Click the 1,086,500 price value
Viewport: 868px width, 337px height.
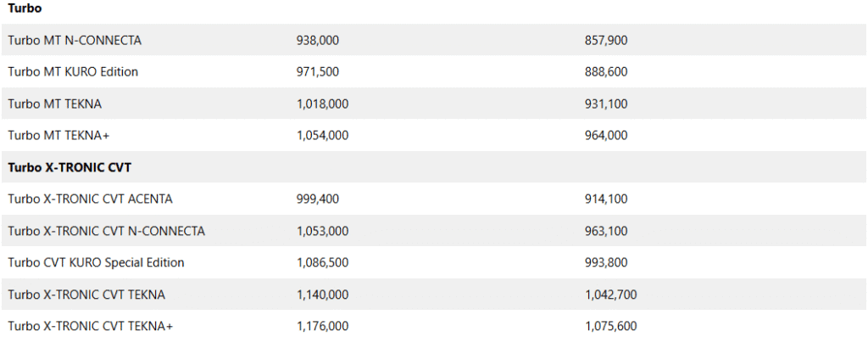323,262
